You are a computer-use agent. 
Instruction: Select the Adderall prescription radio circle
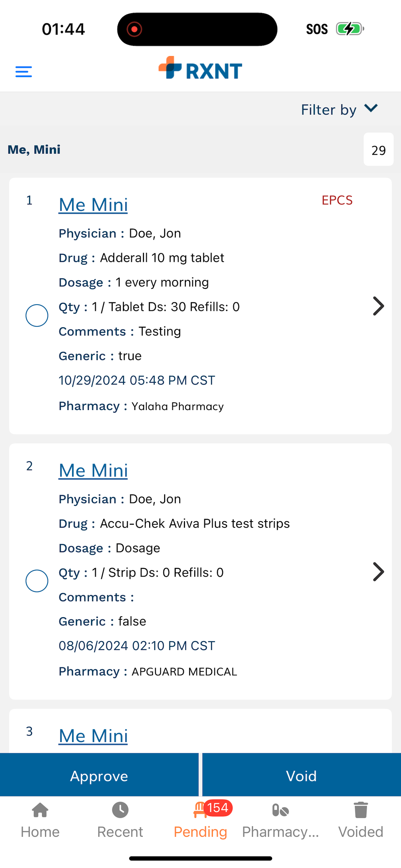click(x=37, y=315)
